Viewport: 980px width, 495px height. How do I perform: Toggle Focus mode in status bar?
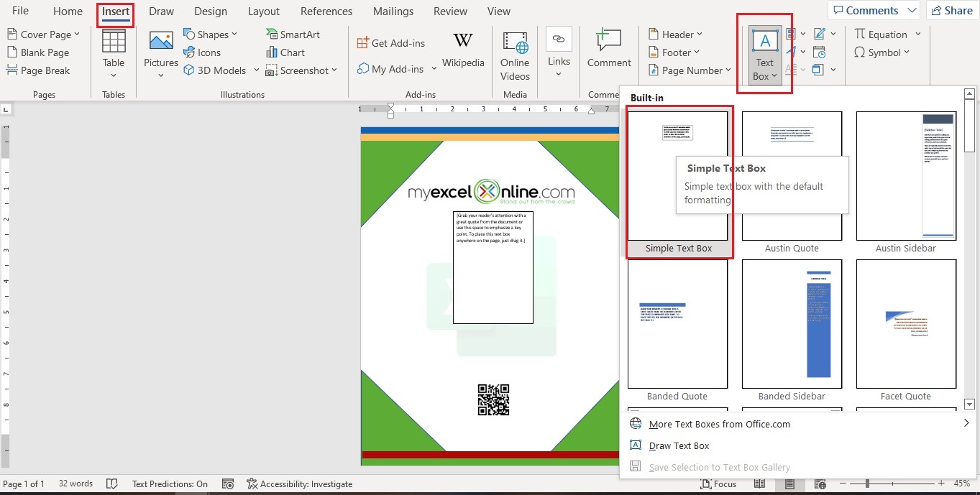(x=717, y=484)
